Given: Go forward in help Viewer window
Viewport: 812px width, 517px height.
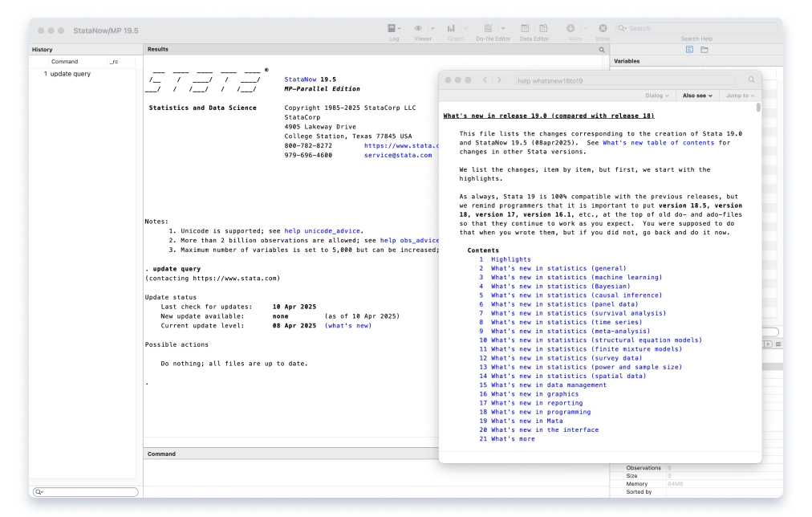Looking at the screenshot, I should (x=499, y=79).
